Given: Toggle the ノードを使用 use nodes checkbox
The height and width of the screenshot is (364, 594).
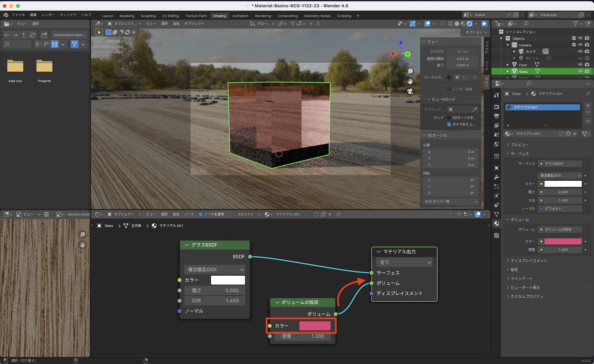Looking at the screenshot, I should (201, 214).
